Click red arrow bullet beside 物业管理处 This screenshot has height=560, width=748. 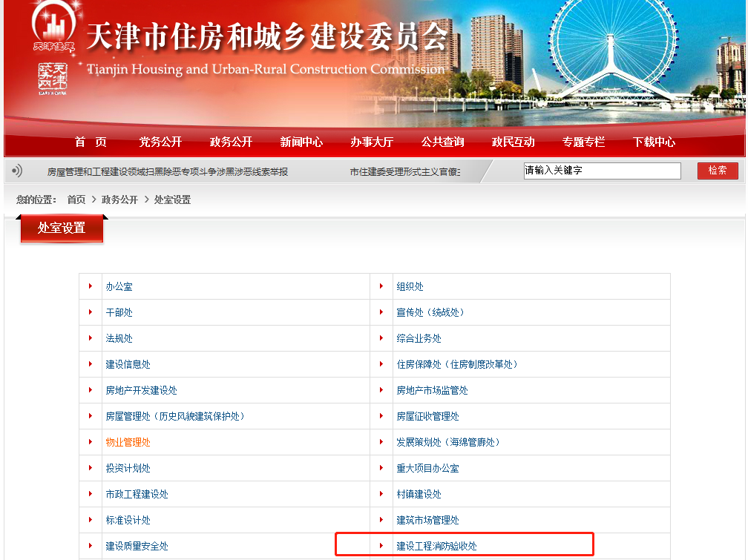click(91, 442)
